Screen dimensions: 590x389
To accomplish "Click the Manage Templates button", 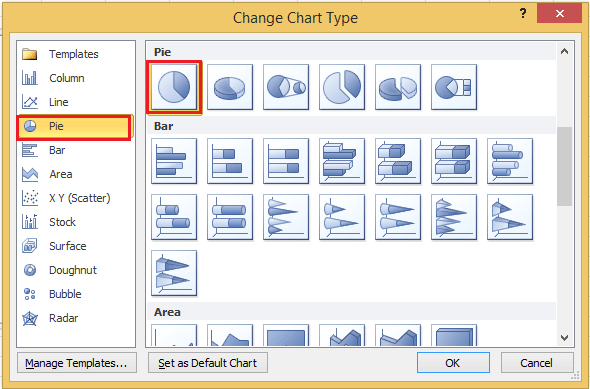I will point(77,363).
